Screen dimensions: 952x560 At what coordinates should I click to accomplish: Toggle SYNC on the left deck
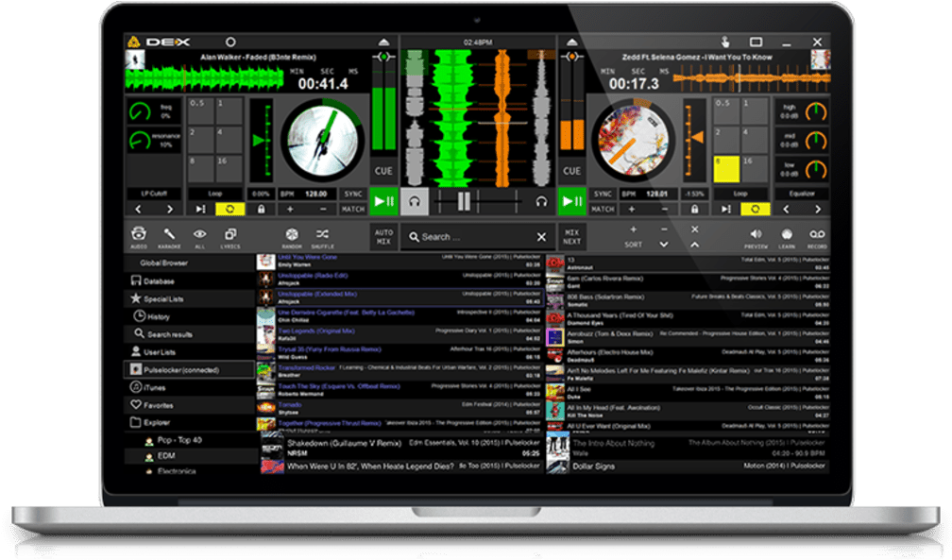(353, 194)
